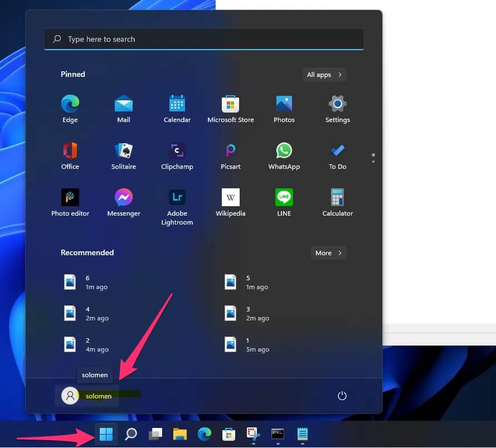Open the Solitaire game
Image resolution: width=496 pixels, height=448 pixels.
123,155
